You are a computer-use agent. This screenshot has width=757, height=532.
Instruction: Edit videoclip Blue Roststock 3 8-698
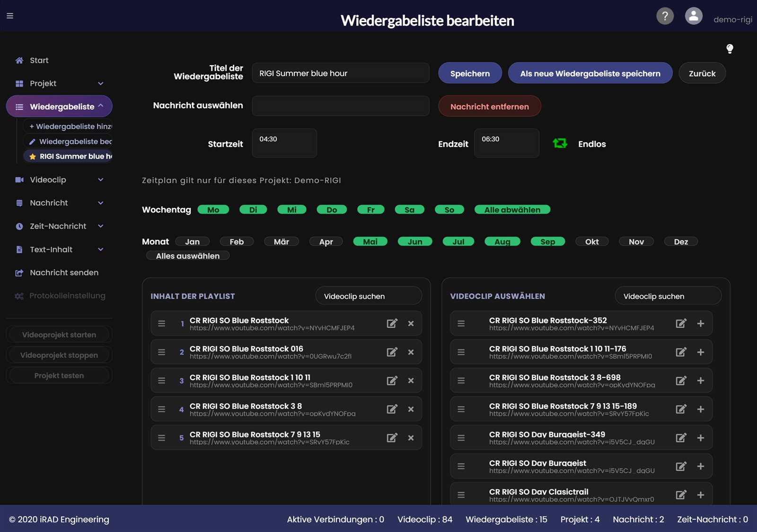(681, 381)
